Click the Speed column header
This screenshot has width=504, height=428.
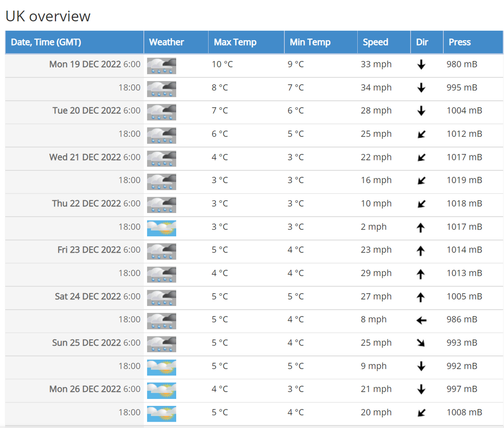pos(384,42)
